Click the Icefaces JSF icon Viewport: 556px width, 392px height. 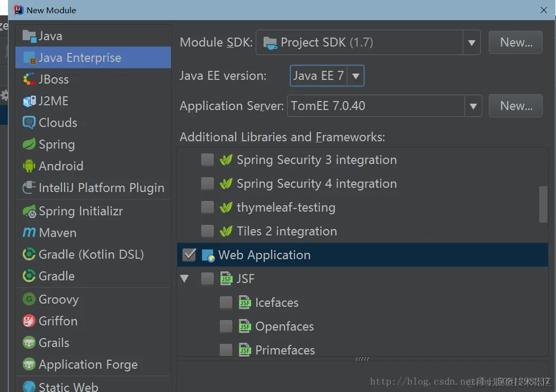tap(245, 303)
